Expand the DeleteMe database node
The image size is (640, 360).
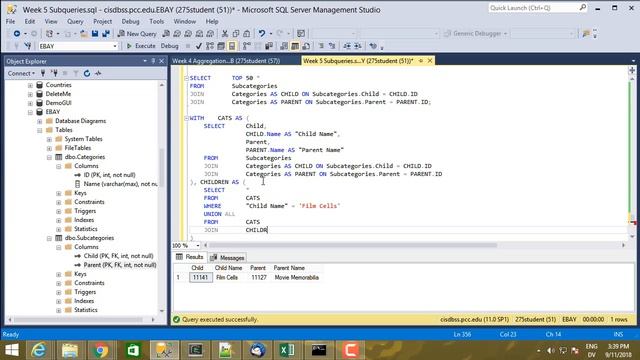(x=30, y=94)
